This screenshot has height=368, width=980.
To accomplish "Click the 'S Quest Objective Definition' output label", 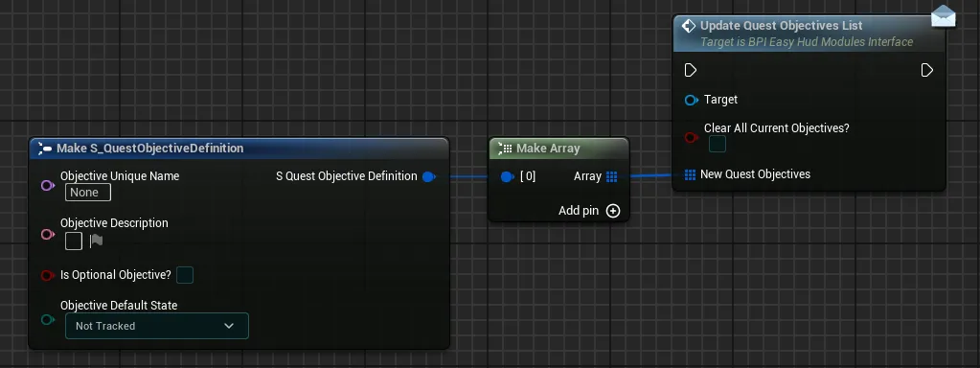I will pos(346,176).
